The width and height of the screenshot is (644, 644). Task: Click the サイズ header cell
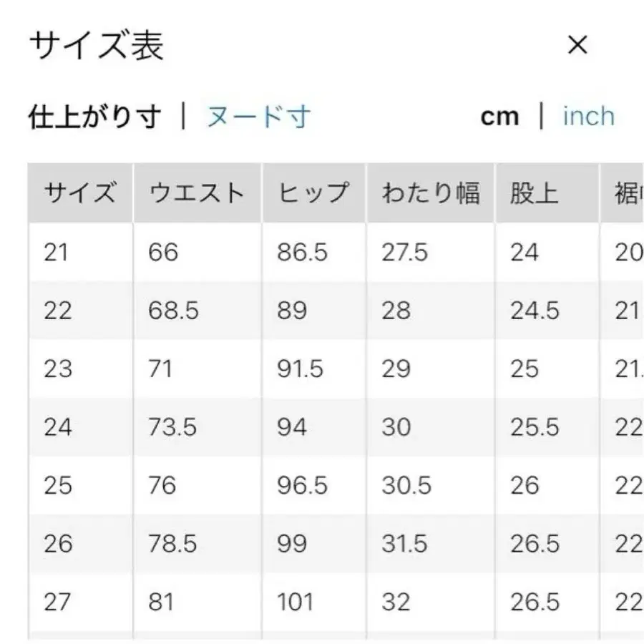[81, 192]
